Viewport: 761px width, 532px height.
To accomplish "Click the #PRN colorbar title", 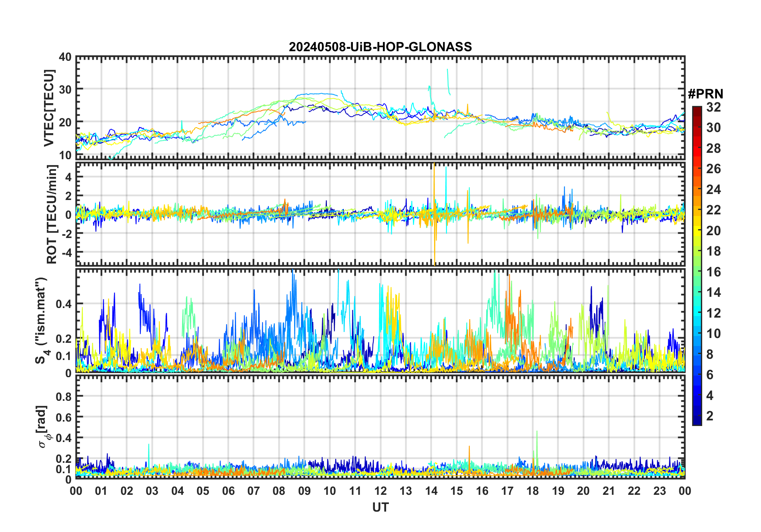I will click(x=705, y=94).
